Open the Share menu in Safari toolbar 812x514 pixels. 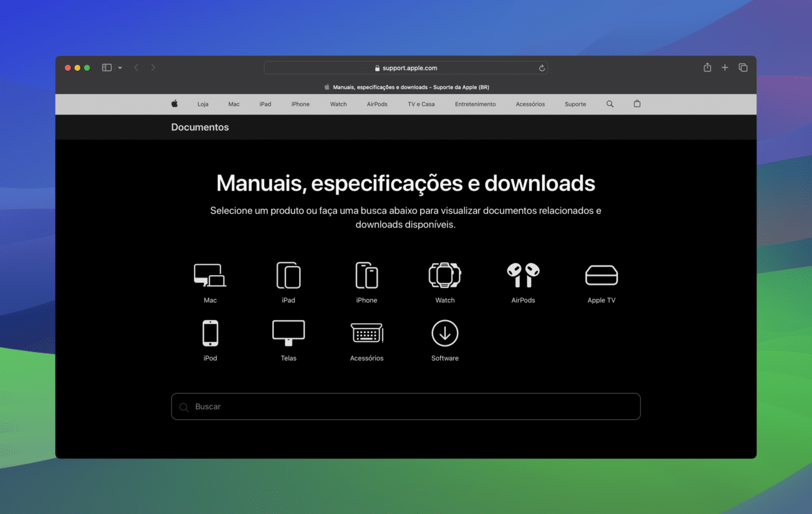707,67
